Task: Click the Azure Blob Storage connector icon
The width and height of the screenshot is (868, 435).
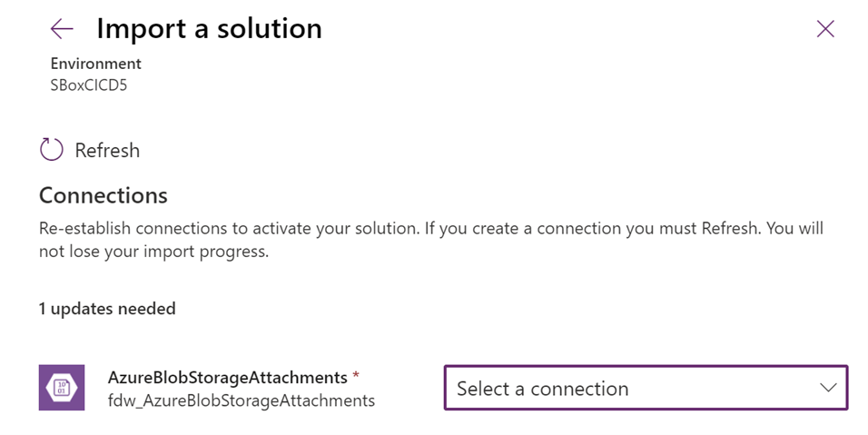Action: (62, 388)
